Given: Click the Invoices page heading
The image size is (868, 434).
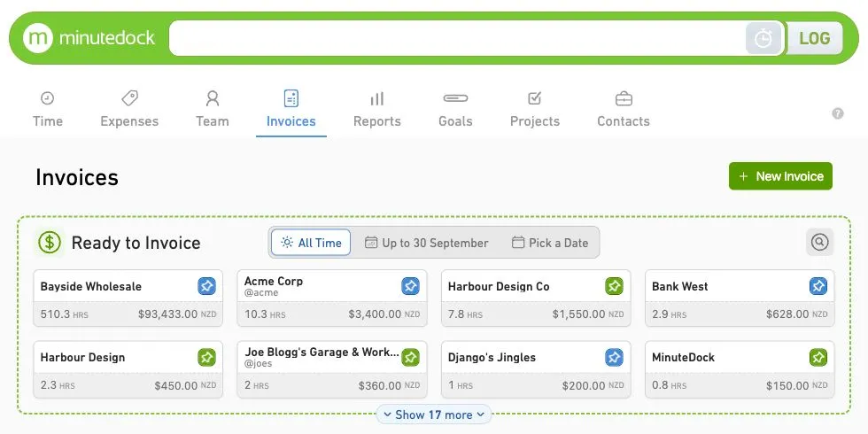Looking at the screenshot, I should [x=77, y=177].
